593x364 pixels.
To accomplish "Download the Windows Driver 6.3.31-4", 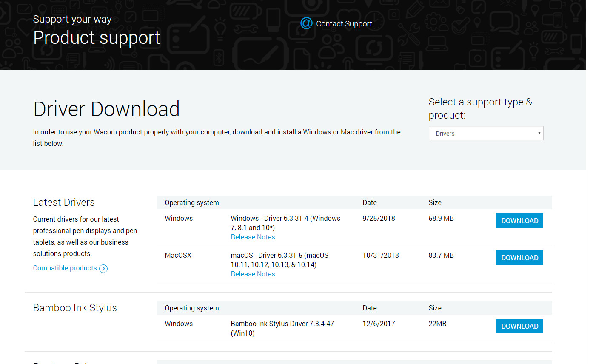I will tap(519, 221).
